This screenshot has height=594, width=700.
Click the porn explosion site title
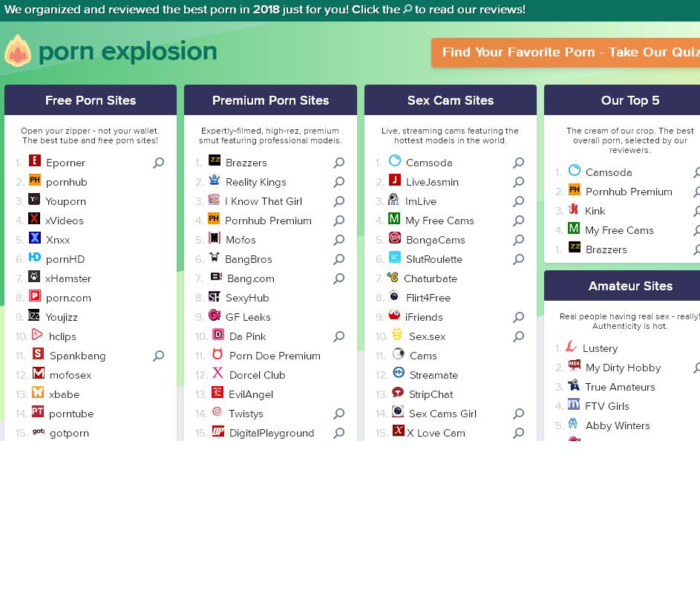click(128, 51)
